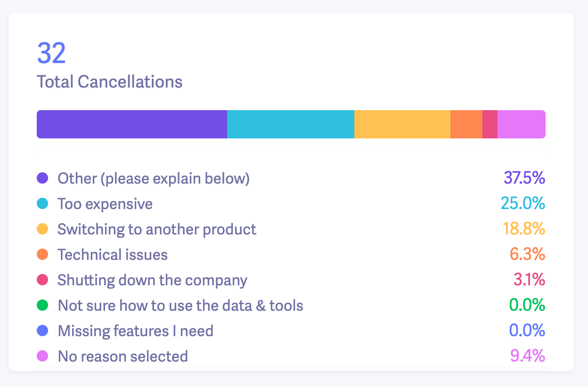The height and width of the screenshot is (387, 588).
Task: Click the 'Other (please explain below)' label
Action: click(154, 178)
